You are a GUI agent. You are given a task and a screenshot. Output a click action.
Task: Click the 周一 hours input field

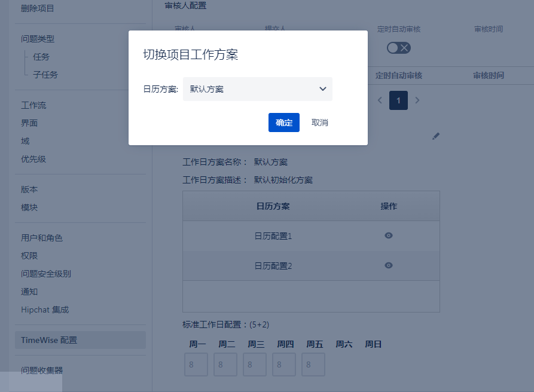coord(196,365)
